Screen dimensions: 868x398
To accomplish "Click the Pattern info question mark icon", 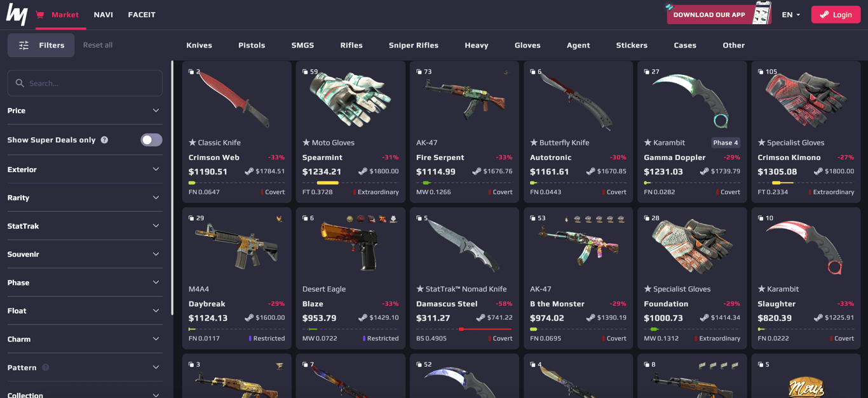I will click(x=46, y=368).
